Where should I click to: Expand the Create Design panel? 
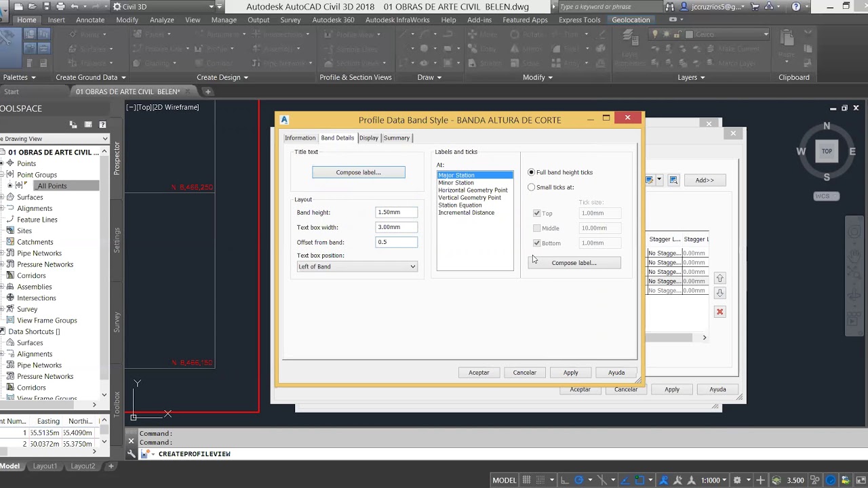pyautogui.click(x=222, y=77)
